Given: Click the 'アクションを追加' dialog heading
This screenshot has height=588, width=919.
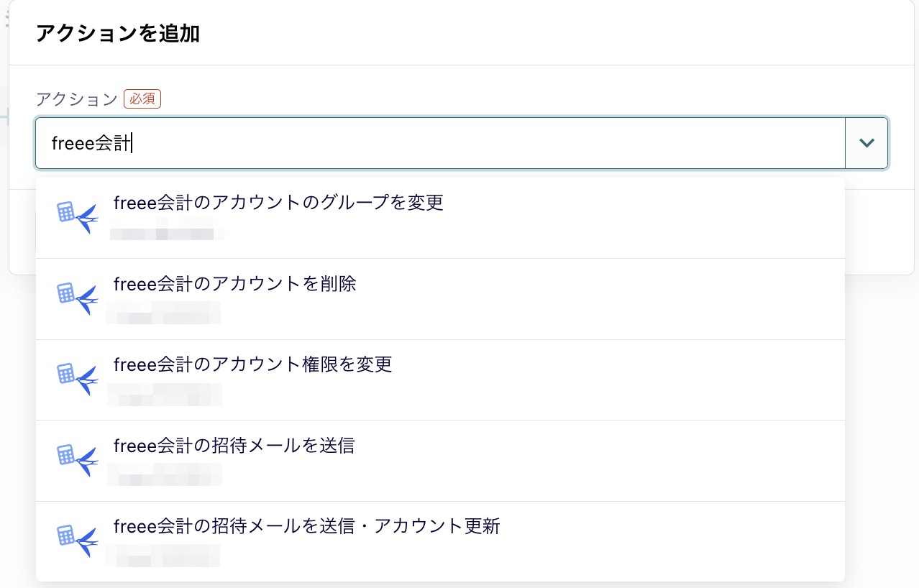Looking at the screenshot, I should (118, 34).
